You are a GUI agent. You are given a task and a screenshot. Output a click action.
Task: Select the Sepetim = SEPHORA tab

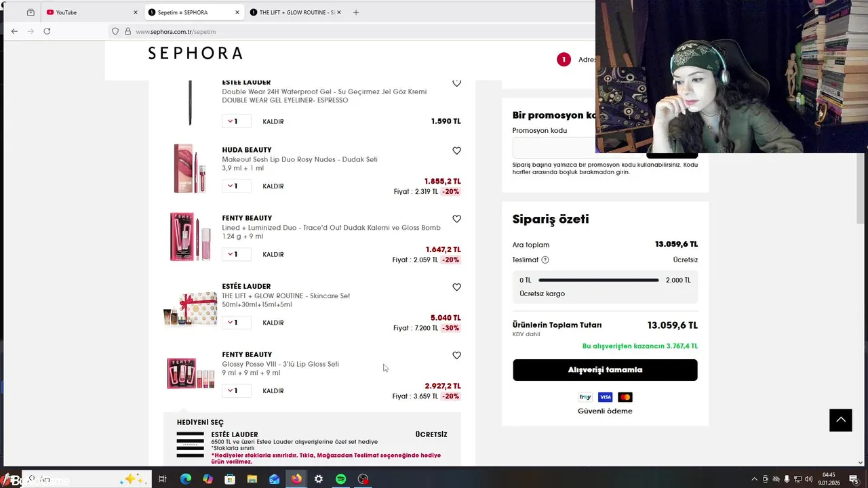(194, 12)
